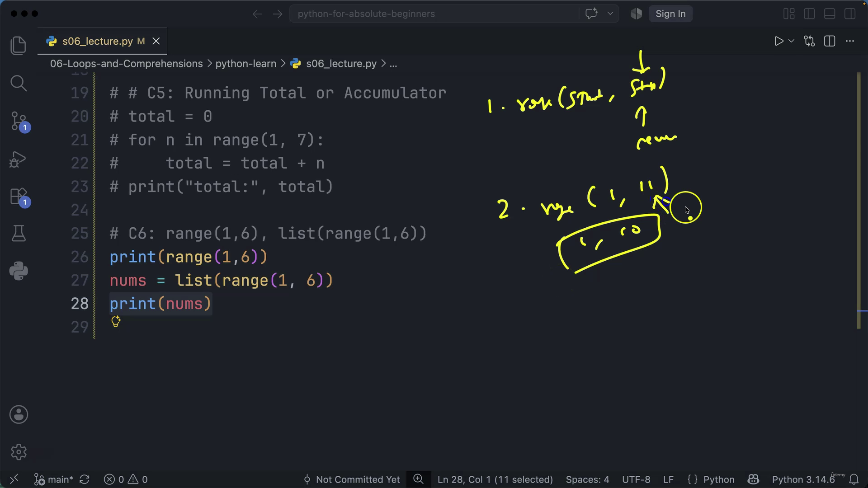The height and width of the screenshot is (488, 868).
Task: Open Customize Layout icon
Action: (x=789, y=14)
